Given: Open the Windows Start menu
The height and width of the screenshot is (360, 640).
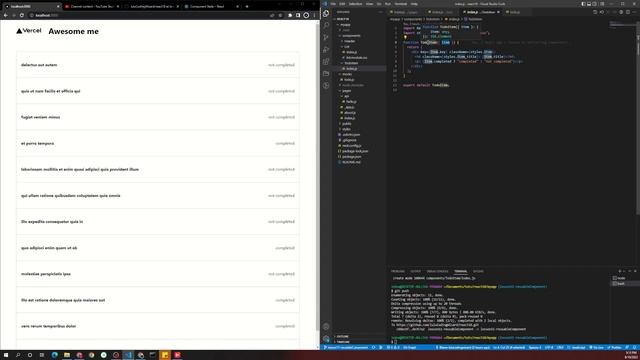Looking at the screenshot, I should click(6, 355).
